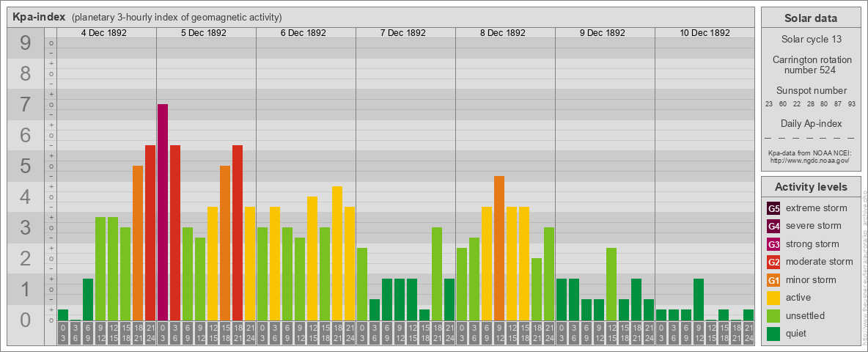The image size is (868, 352).
Task: Click the G4 severe storm legend swatch
Action: click(x=773, y=227)
